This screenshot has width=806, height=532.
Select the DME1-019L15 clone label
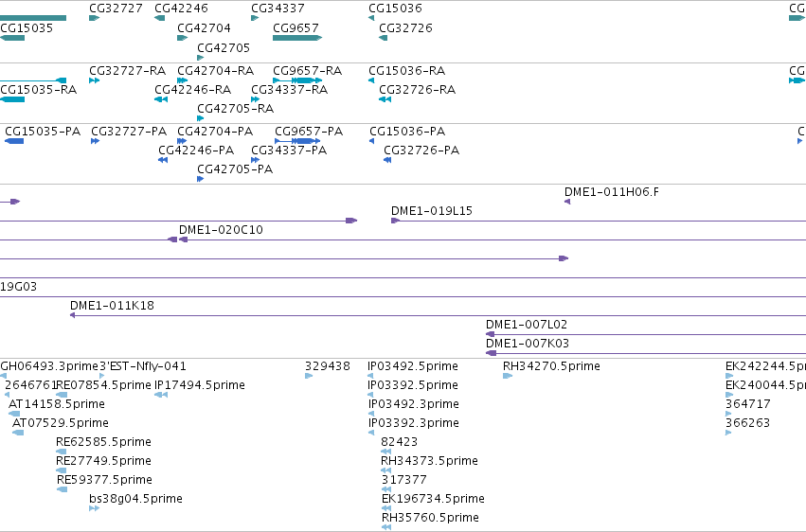(x=432, y=210)
